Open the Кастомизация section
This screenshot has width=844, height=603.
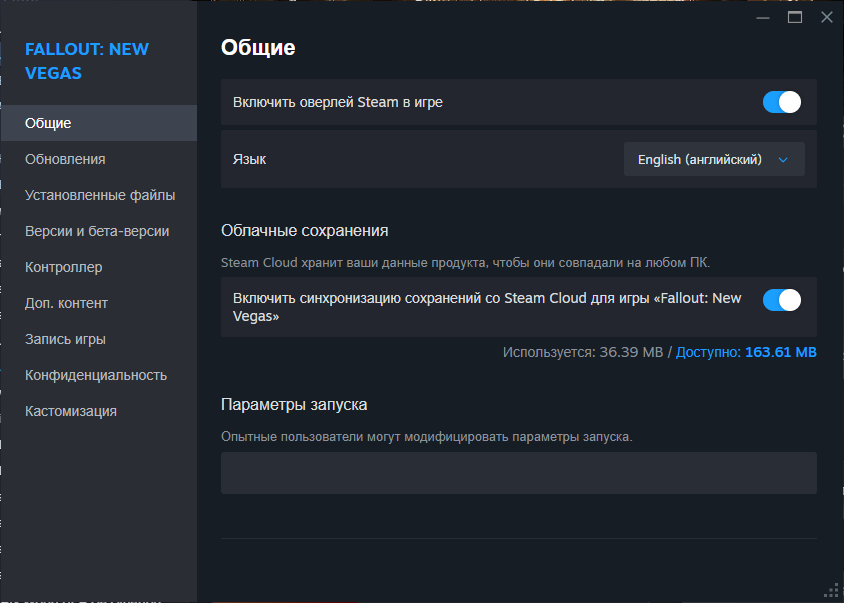(99, 411)
